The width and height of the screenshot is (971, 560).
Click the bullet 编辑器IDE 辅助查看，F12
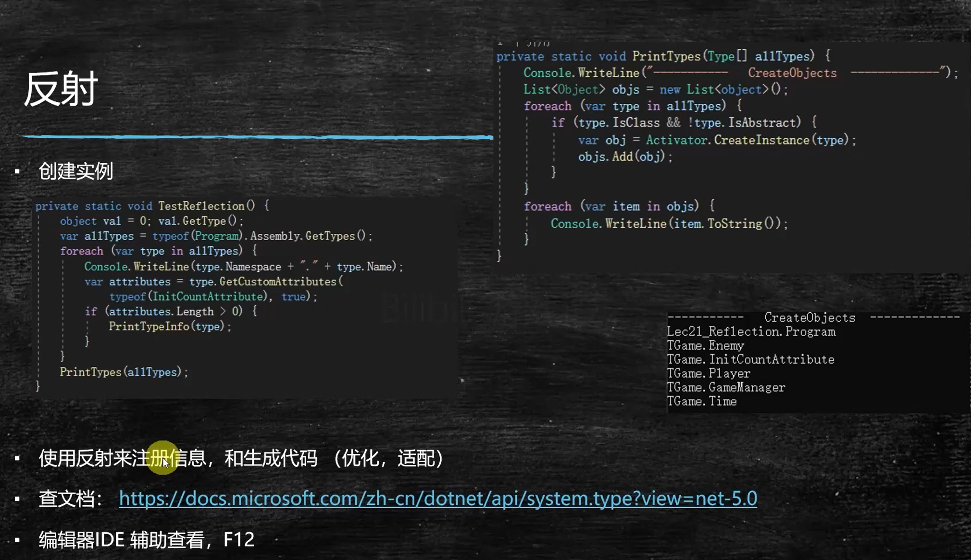147,539
